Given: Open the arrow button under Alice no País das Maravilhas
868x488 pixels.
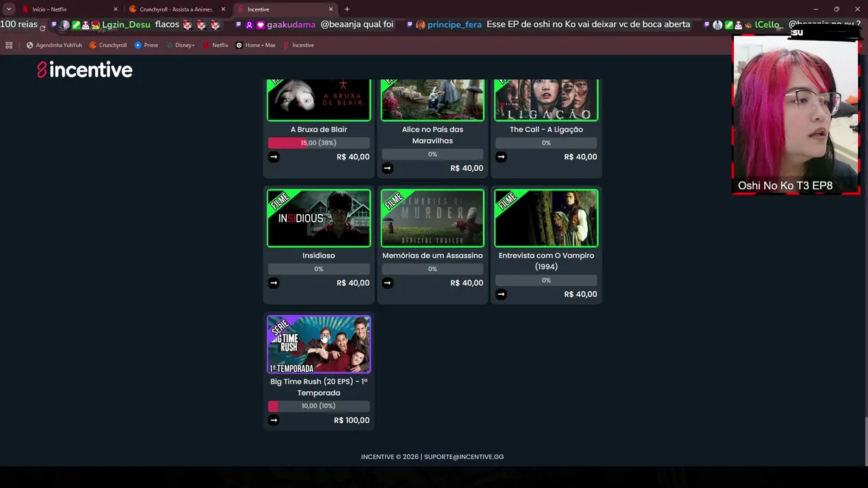Looking at the screenshot, I should click(388, 168).
